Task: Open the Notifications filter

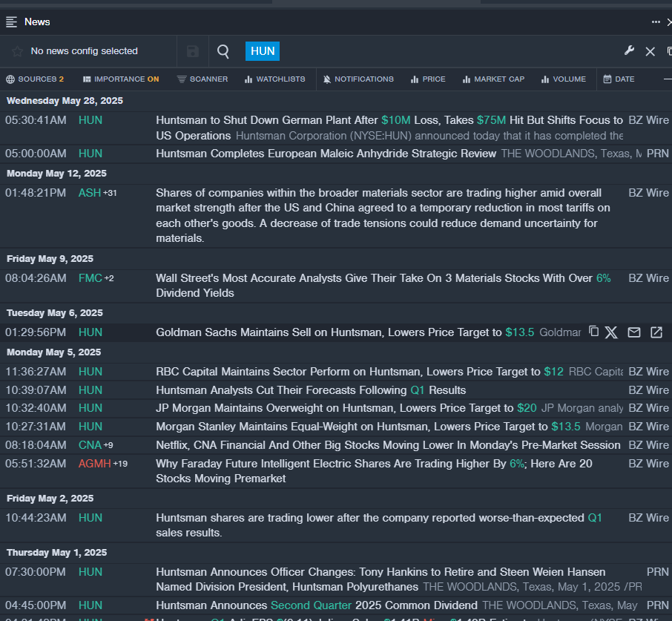Action: [x=358, y=79]
